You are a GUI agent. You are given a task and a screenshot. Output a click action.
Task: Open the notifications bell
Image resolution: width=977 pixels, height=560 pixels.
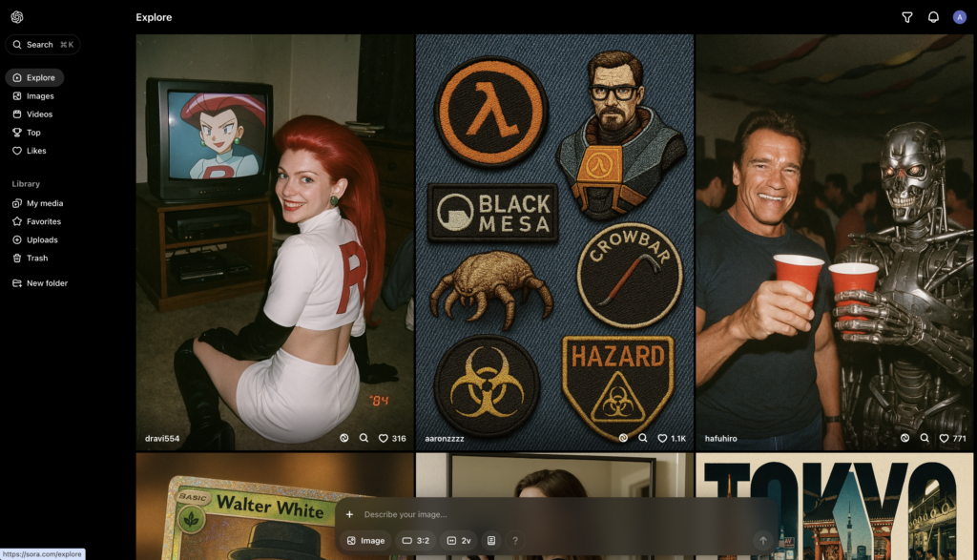point(933,17)
